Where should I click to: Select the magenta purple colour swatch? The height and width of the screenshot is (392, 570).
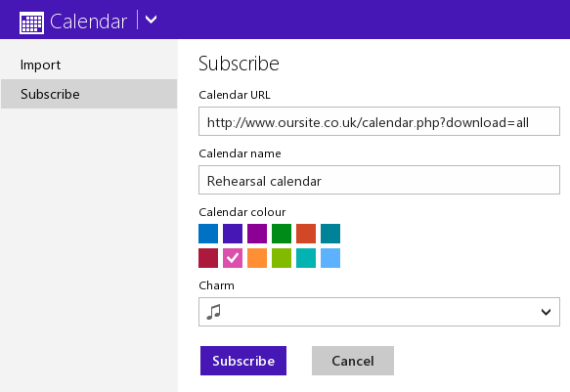pyautogui.click(x=257, y=234)
